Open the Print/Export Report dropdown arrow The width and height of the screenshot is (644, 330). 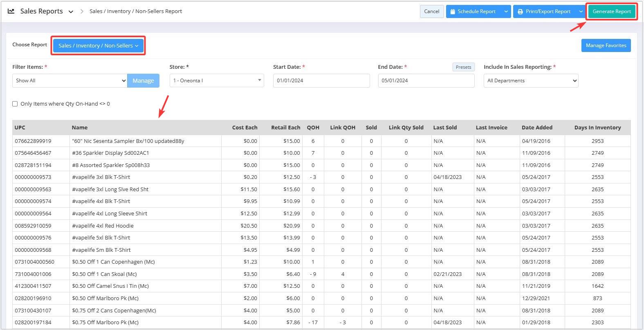(x=581, y=11)
